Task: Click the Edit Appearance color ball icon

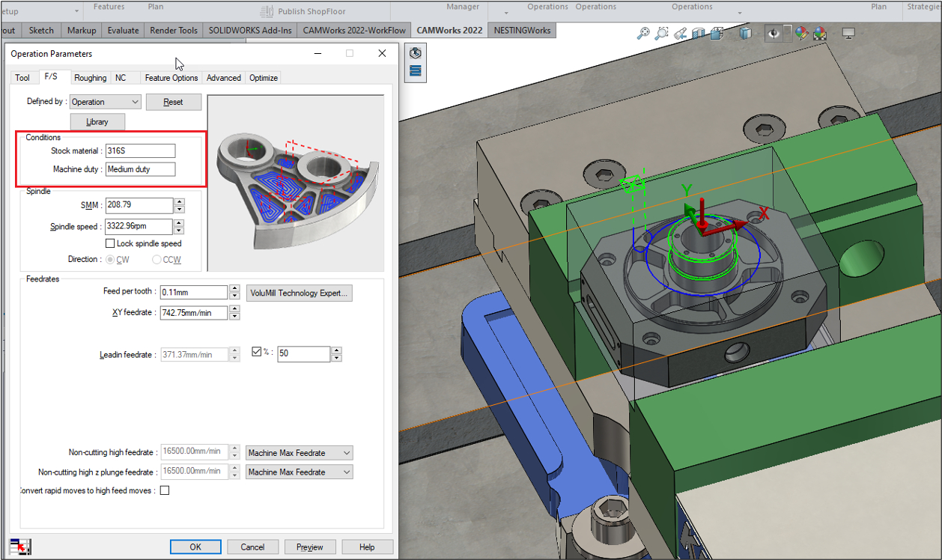Action: pos(802,33)
